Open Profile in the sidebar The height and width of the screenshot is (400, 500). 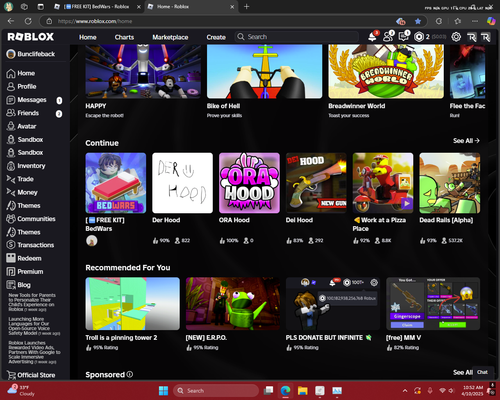[x=21, y=87]
